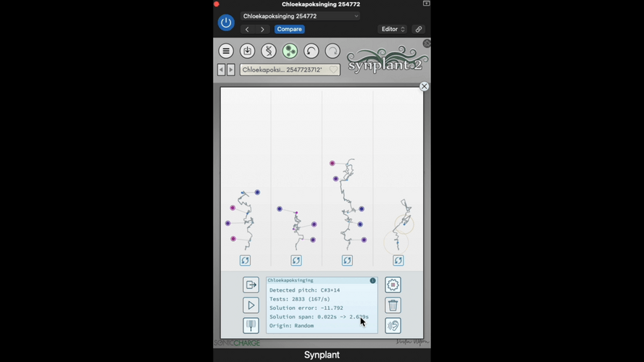644x362 pixels.
Task: Select next patch with small right arrow
Action: [x=231, y=70]
